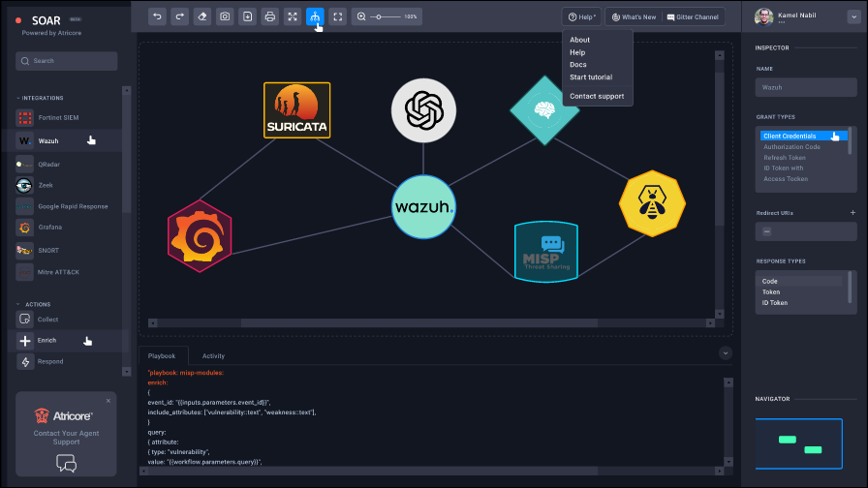Select Contact support menu item

pyautogui.click(x=597, y=96)
